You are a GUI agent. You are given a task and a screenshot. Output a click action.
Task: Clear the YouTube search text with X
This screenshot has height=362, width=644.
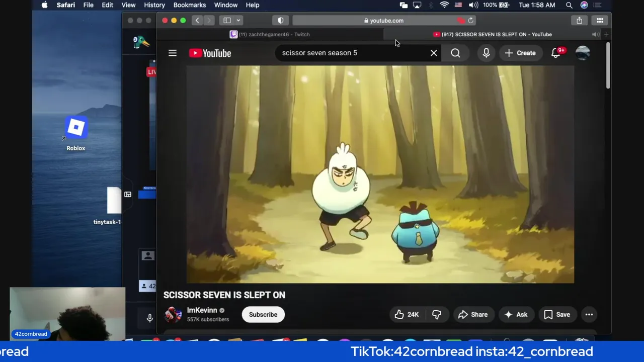pos(434,53)
